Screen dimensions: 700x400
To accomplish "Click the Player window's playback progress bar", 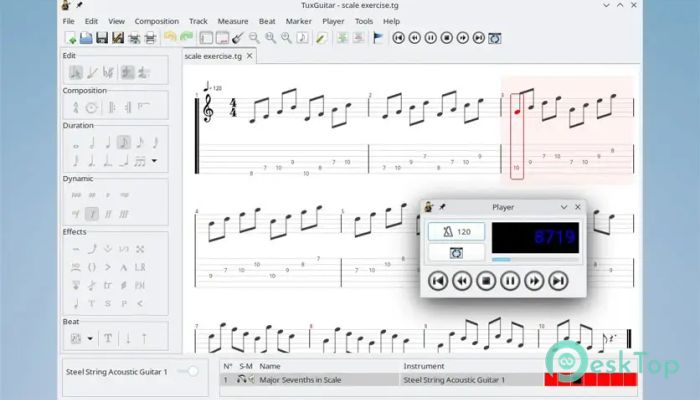I will (x=535, y=259).
